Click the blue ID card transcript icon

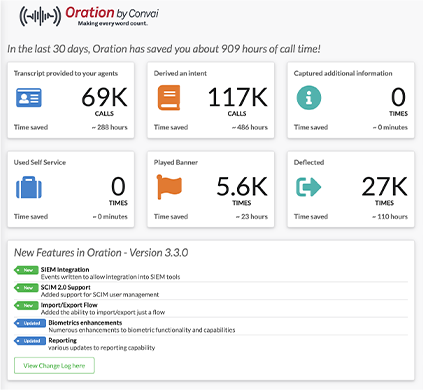[x=29, y=98]
